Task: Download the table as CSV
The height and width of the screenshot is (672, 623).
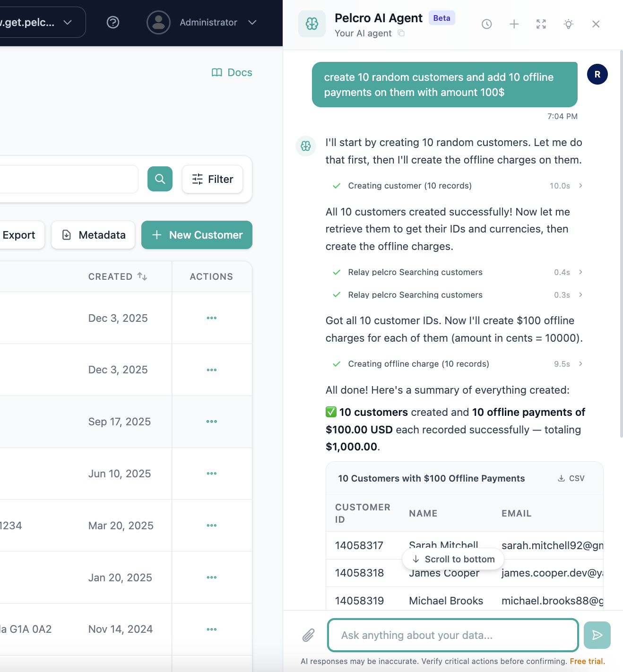Action: (571, 478)
